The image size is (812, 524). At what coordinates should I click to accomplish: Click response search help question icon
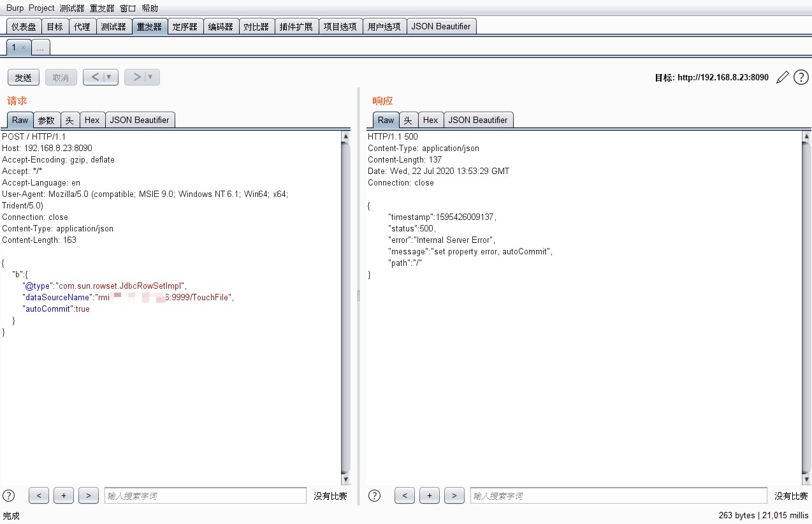(x=375, y=495)
